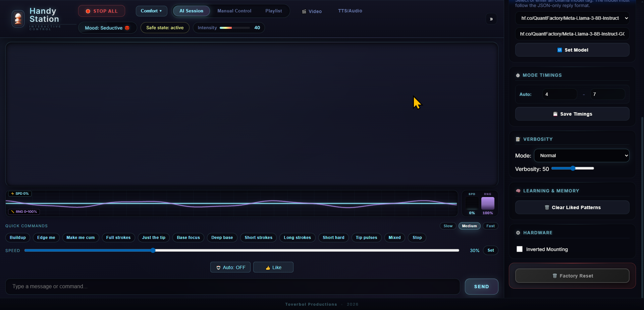Click the Short strokes quick command
The image size is (644, 310).
(x=258, y=238)
